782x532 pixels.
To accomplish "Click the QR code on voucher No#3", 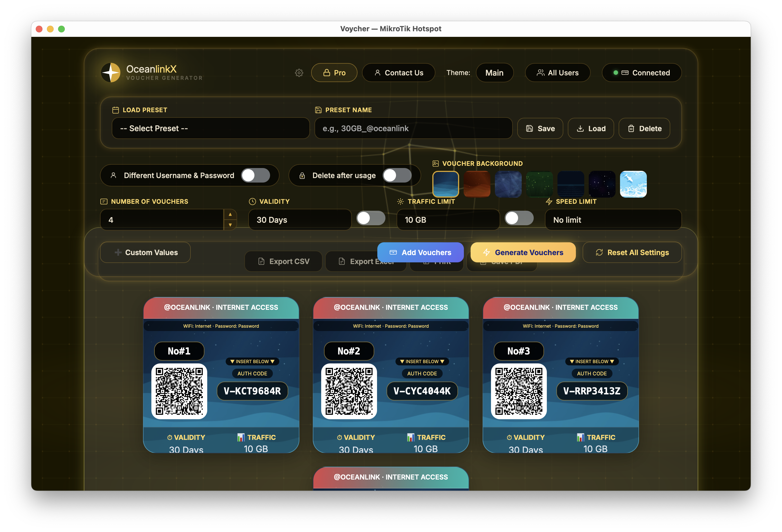I will 519,391.
